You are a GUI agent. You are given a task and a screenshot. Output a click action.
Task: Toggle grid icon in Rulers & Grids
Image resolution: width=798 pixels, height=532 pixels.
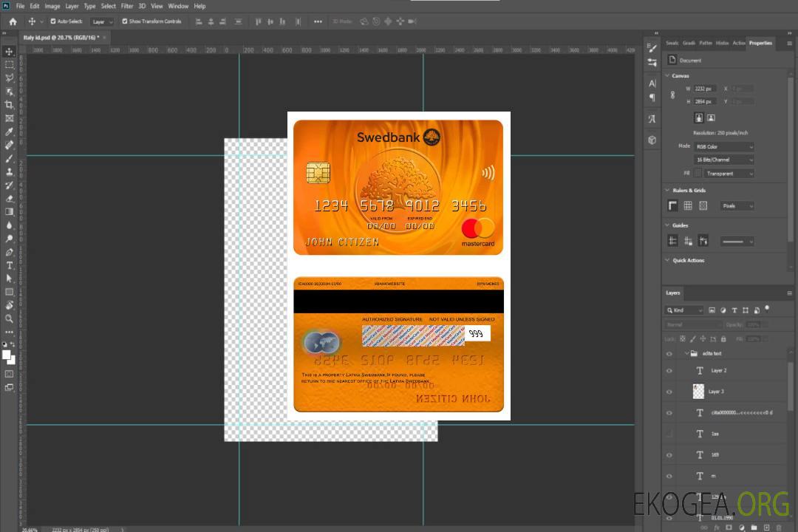688,205
